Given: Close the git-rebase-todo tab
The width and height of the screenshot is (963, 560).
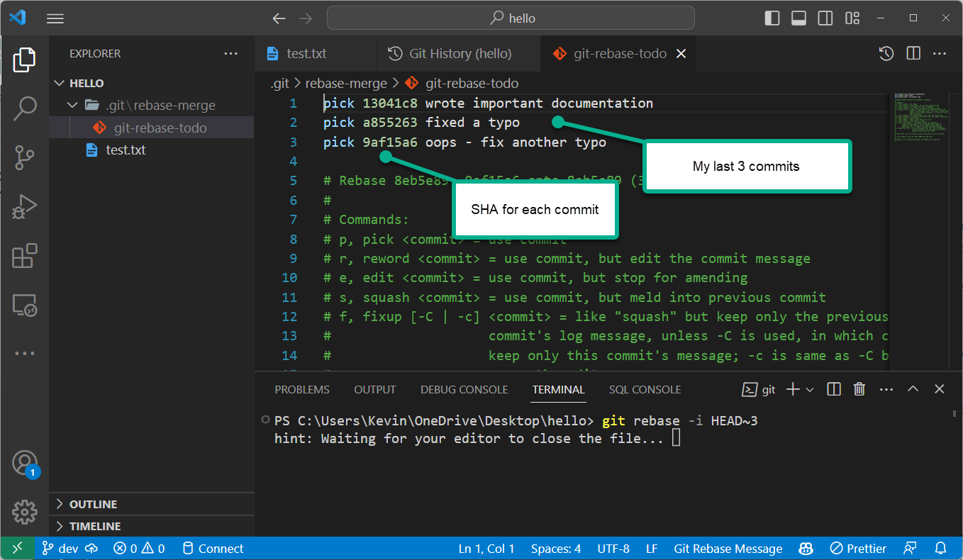Looking at the screenshot, I should [x=681, y=53].
